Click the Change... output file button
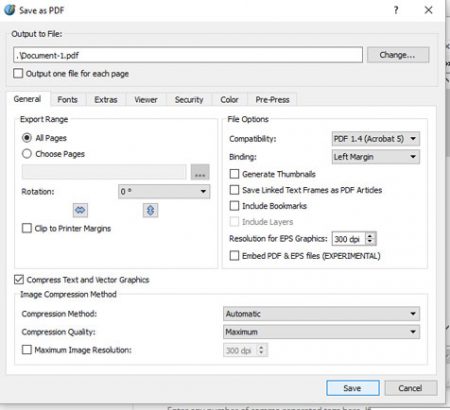The image size is (450, 410). click(398, 55)
